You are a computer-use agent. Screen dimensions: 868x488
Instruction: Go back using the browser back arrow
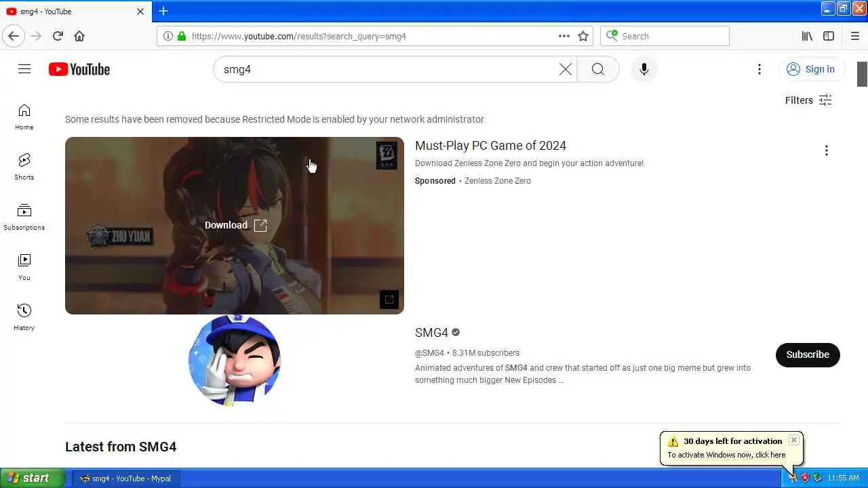tap(14, 36)
